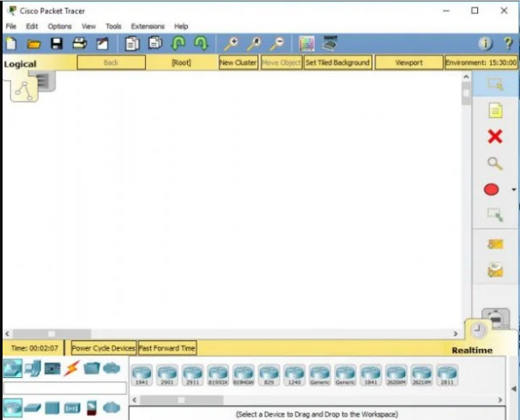
Task: Reset zoom with the R magnifier
Action: 254,44
